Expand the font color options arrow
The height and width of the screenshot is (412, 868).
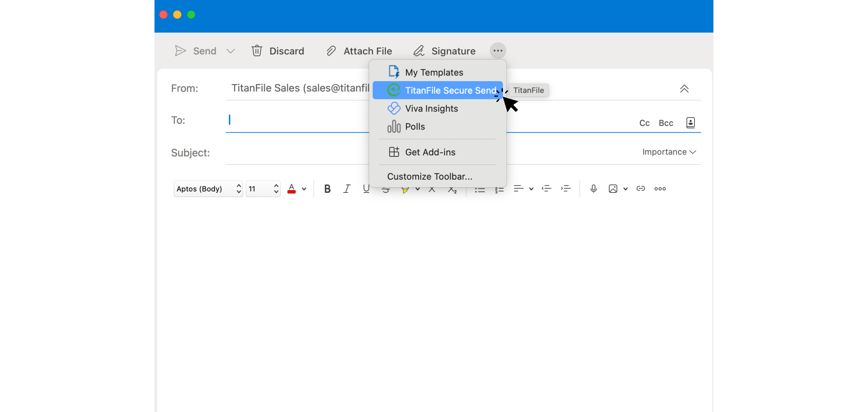click(x=304, y=189)
